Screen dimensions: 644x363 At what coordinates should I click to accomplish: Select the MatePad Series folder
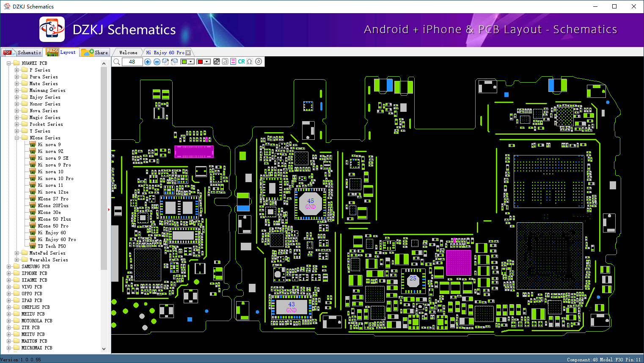(x=47, y=253)
